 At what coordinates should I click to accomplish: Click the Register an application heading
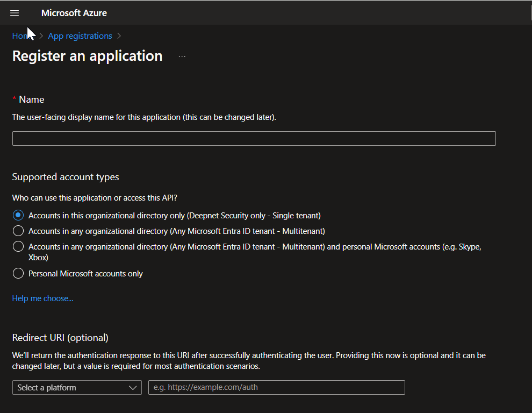click(87, 56)
